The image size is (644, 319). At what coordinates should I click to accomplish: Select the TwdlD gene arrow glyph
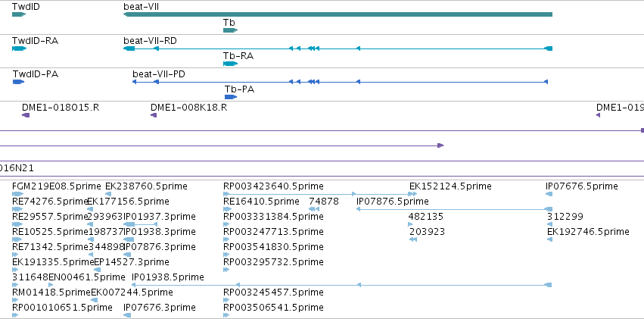[19, 14]
